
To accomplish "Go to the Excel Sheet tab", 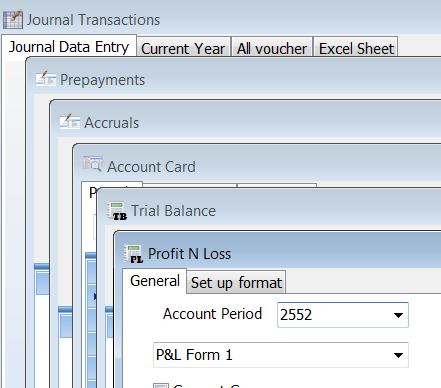I will [356, 49].
